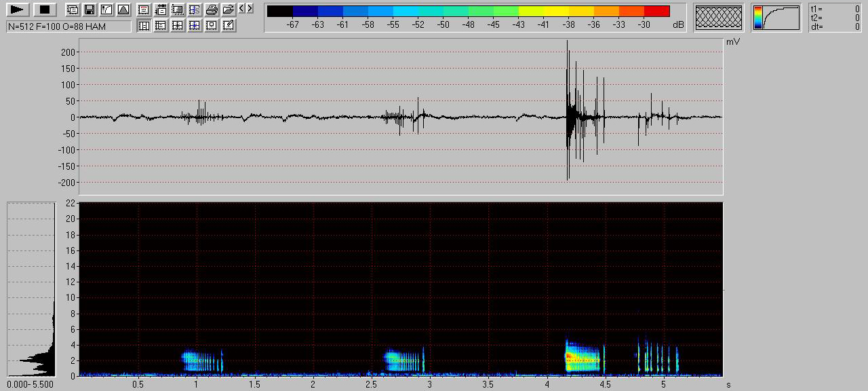Click the open folder icon
This screenshot has height=391, width=868.
229,10
